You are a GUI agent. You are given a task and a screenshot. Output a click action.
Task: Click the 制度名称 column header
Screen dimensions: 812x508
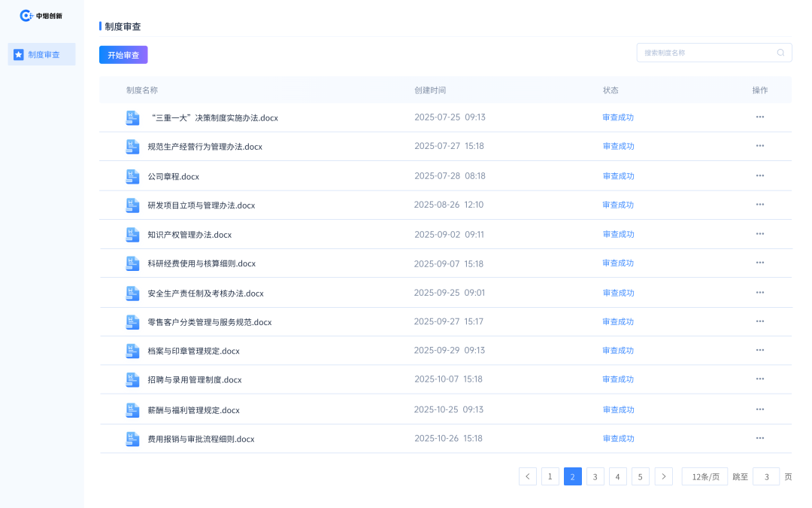(x=142, y=90)
